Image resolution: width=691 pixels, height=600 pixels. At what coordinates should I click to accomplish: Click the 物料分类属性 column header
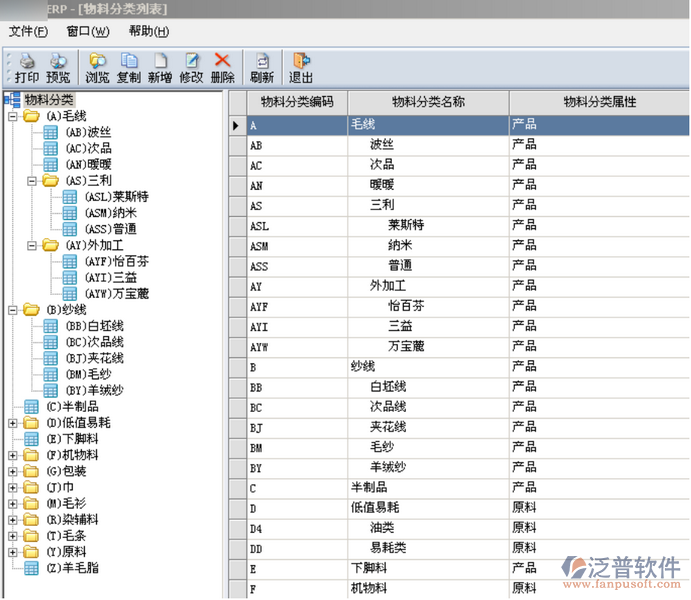click(599, 102)
